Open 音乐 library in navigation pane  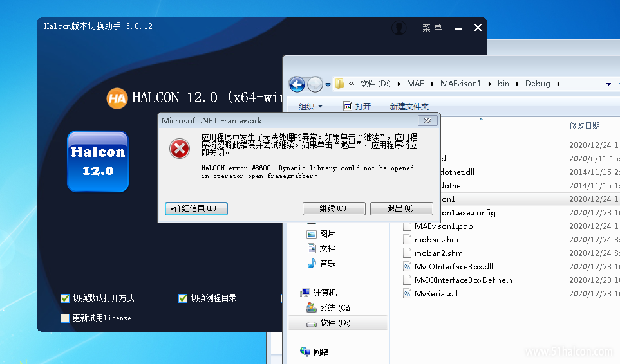tap(321, 263)
